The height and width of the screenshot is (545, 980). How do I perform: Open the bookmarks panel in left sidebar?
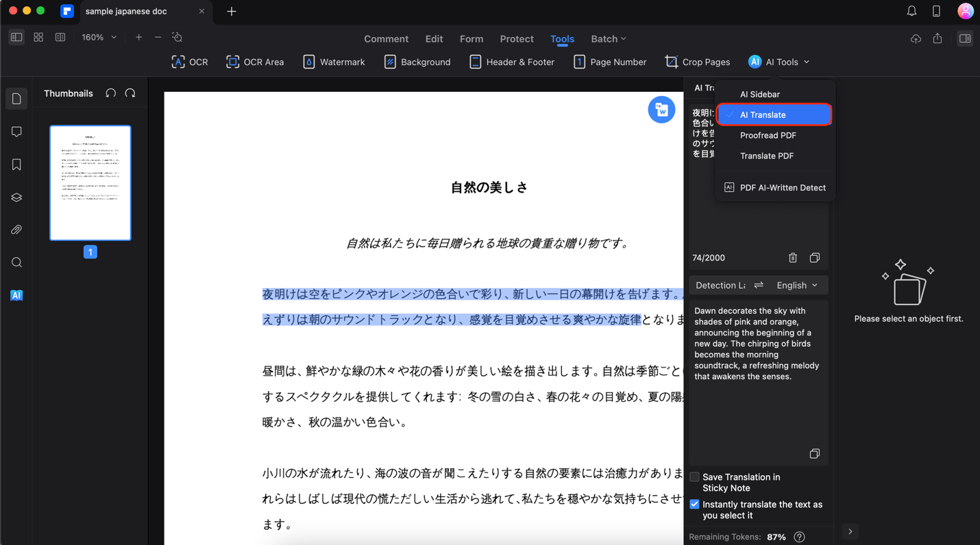(x=16, y=165)
